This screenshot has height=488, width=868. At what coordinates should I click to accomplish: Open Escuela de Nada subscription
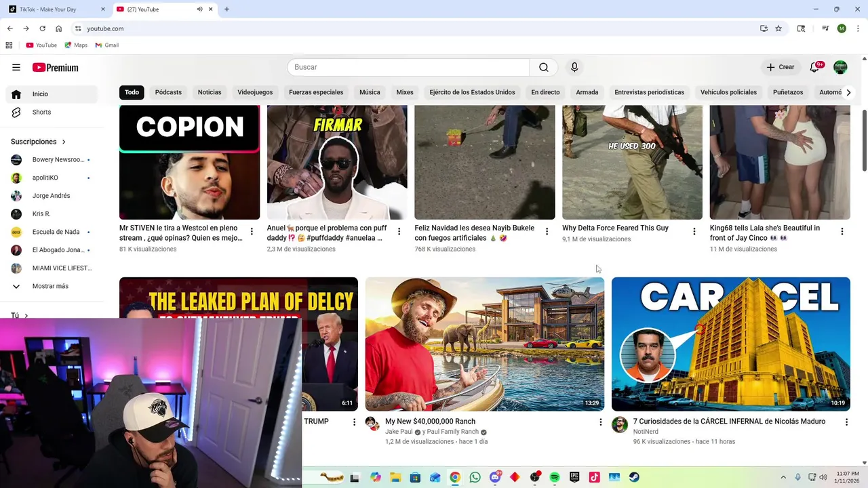point(52,232)
